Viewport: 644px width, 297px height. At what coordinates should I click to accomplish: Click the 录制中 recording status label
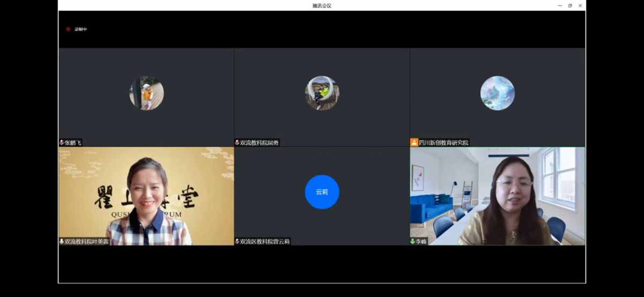81,29
